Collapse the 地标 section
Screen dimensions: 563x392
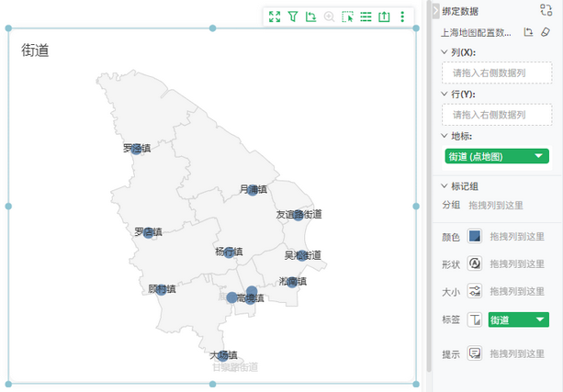coord(445,136)
